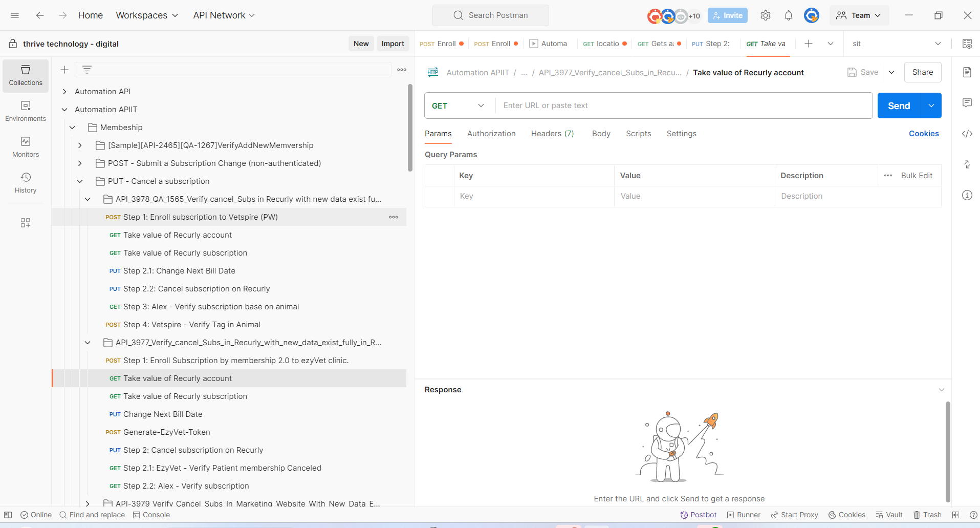Click the blue Send button

[899, 105]
